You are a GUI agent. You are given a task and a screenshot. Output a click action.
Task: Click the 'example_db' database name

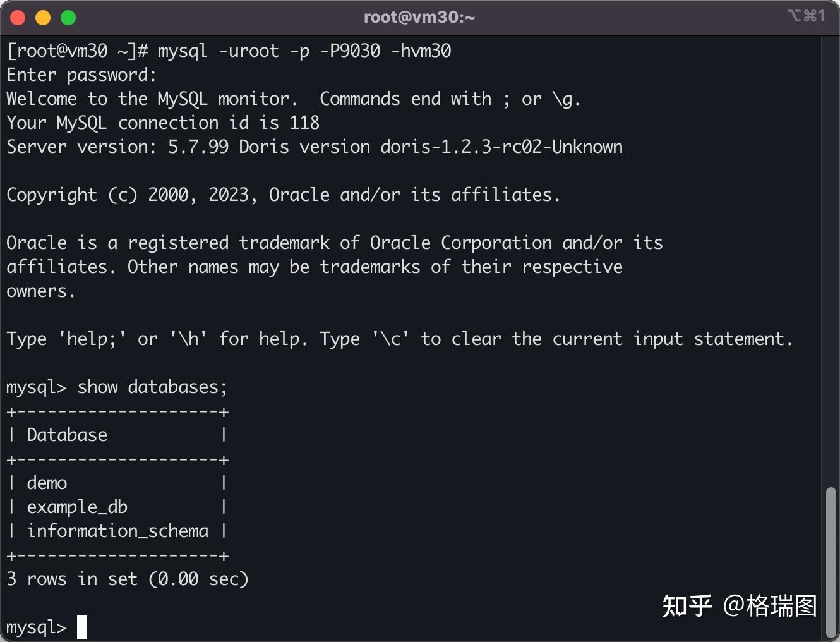click(77, 507)
